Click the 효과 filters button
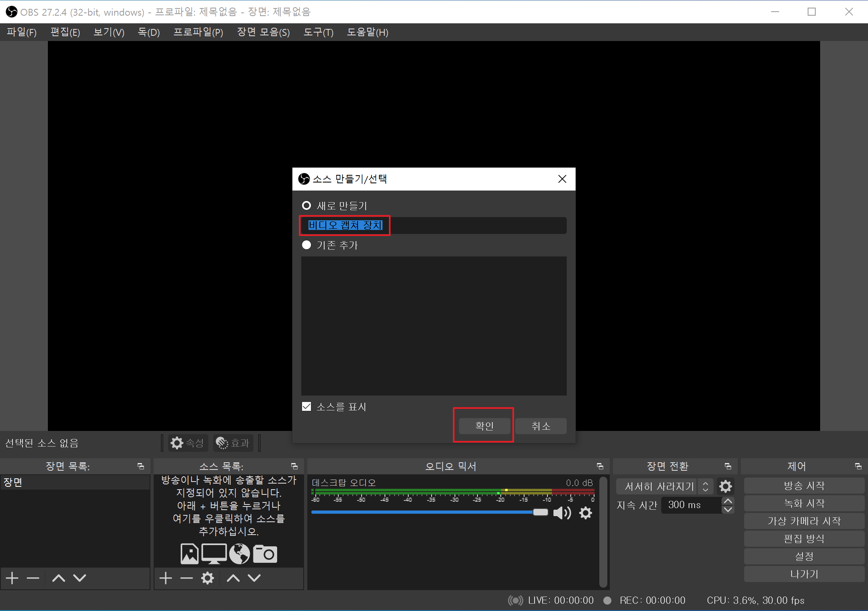Image resolution: width=868 pixels, height=611 pixels. pyautogui.click(x=233, y=443)
